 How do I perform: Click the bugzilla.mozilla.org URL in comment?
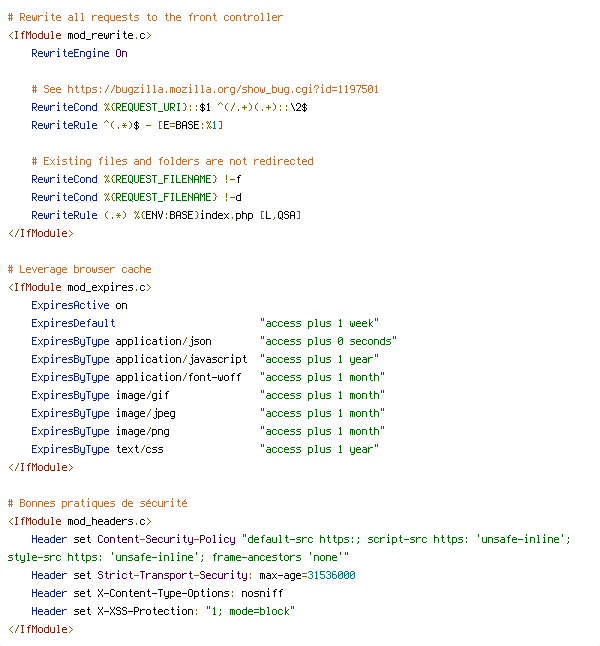223,89
